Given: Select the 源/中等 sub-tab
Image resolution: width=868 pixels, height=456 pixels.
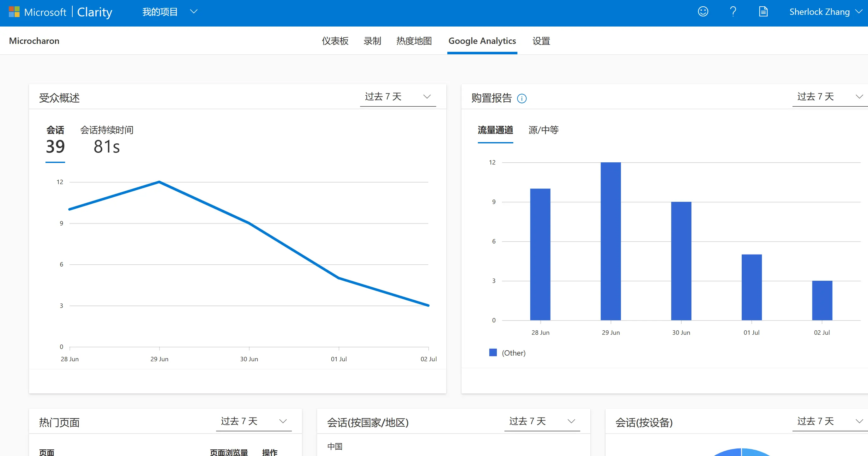Looking at the screenshot, I should [x=544, y=130].
